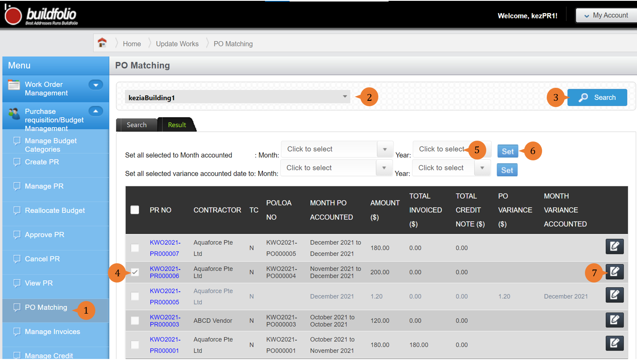Click the 1.20 PO variance value
The height and width of the screenshot is (364, 637).
[504, 296]
